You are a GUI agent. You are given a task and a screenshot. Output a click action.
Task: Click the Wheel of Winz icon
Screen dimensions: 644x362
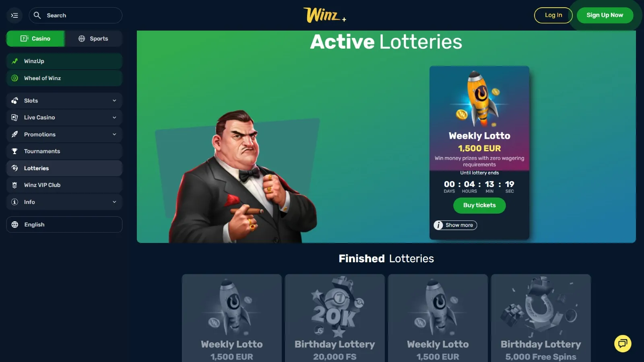tap(15, 78)
